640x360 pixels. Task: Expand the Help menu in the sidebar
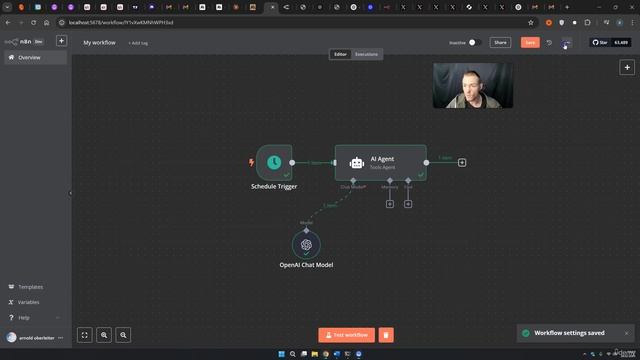click(36, 318)
